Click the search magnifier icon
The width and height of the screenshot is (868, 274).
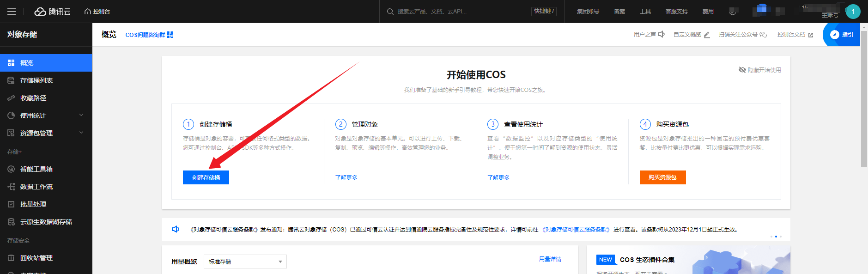click(x=390, y=12)
